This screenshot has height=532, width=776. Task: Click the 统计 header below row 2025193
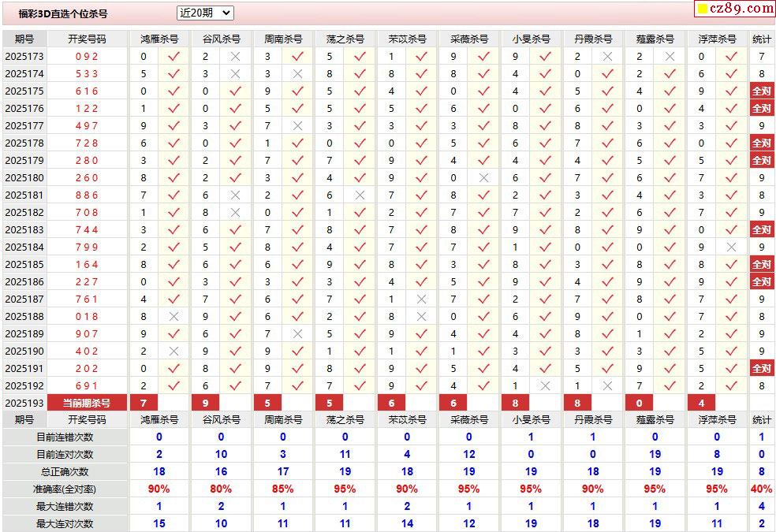762,420
